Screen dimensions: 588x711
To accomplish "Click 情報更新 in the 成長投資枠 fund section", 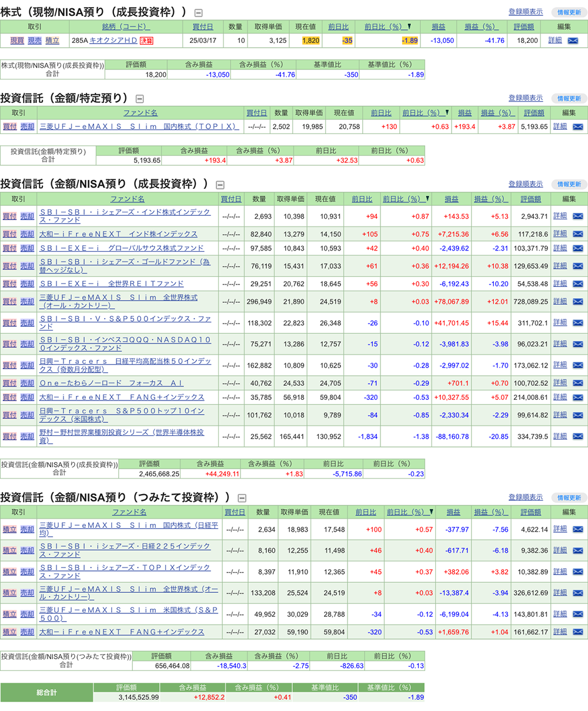I will coord(569,184).
